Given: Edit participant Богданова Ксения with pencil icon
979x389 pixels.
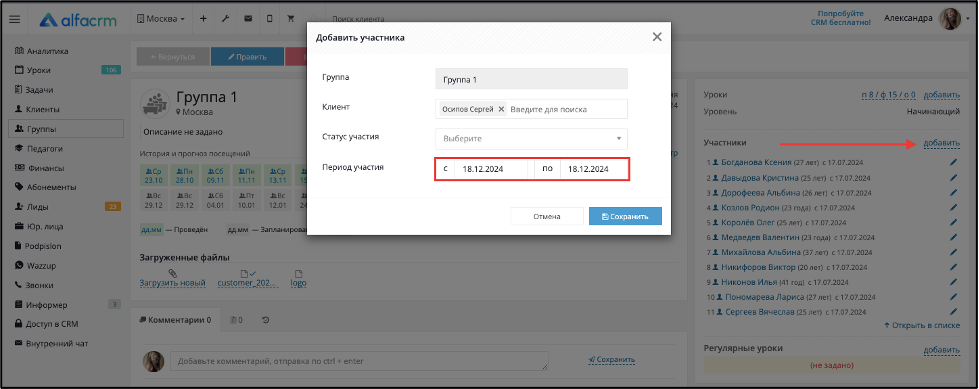Looking at the screenshot, I should click(953, 162).
